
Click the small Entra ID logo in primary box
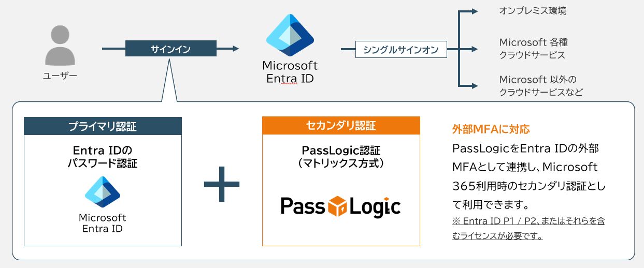pyautogui.click(x=103, y=192)
